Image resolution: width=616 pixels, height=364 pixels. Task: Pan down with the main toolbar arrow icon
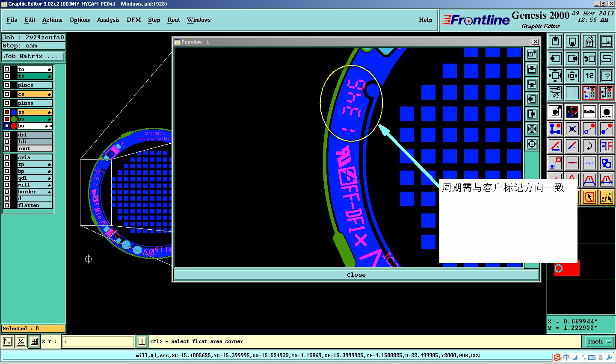coord(572,41)
